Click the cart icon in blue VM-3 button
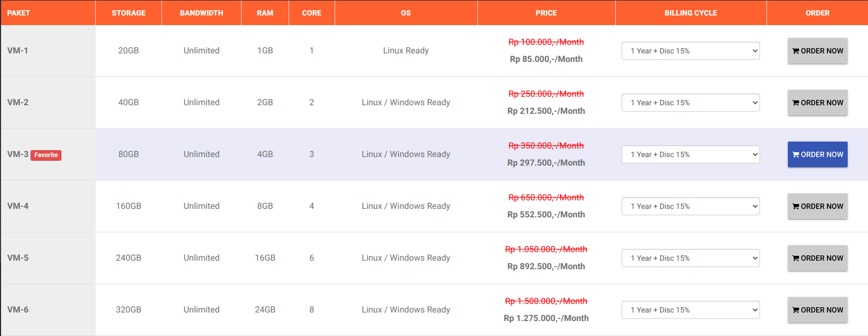 (x=796, y=155)
